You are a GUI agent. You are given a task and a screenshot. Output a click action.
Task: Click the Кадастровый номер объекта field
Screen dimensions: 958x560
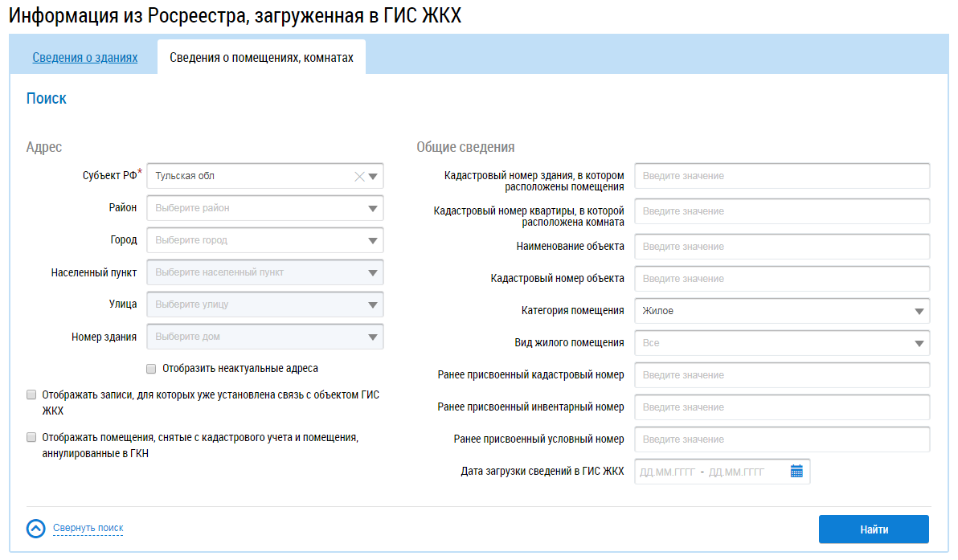pos(781,279)
